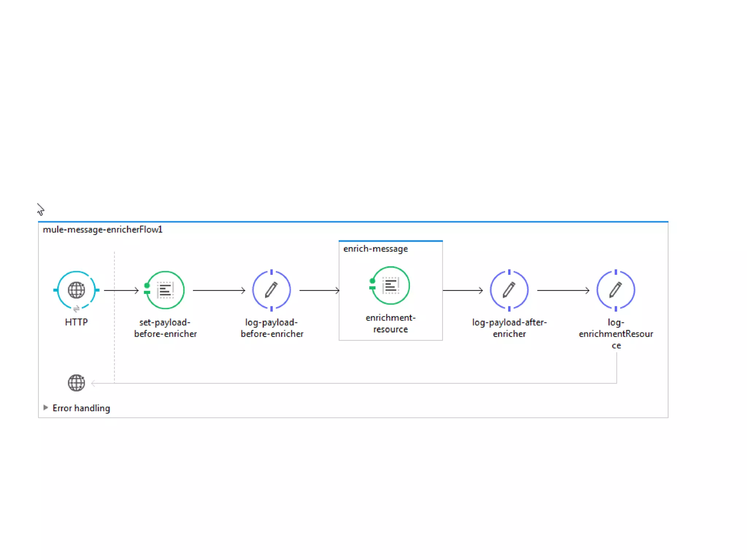747x560 pixels.
Task: Click the log-enrichmentResource logger icon
Action: pos(616,290)
